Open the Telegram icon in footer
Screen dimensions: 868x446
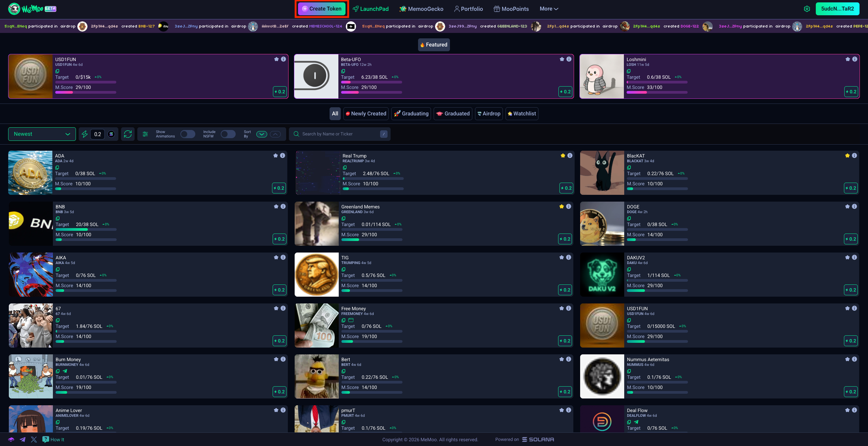[23, 440]
